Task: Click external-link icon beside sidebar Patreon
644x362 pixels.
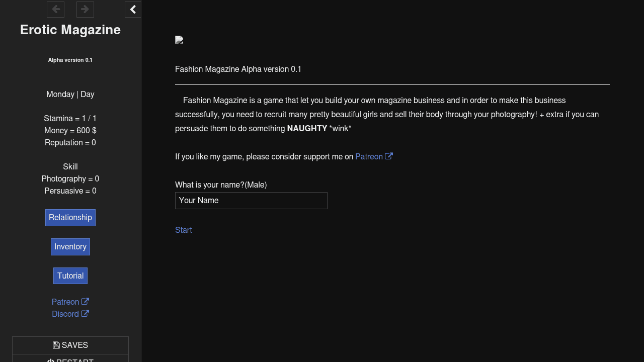Action: tap(85, 302)
